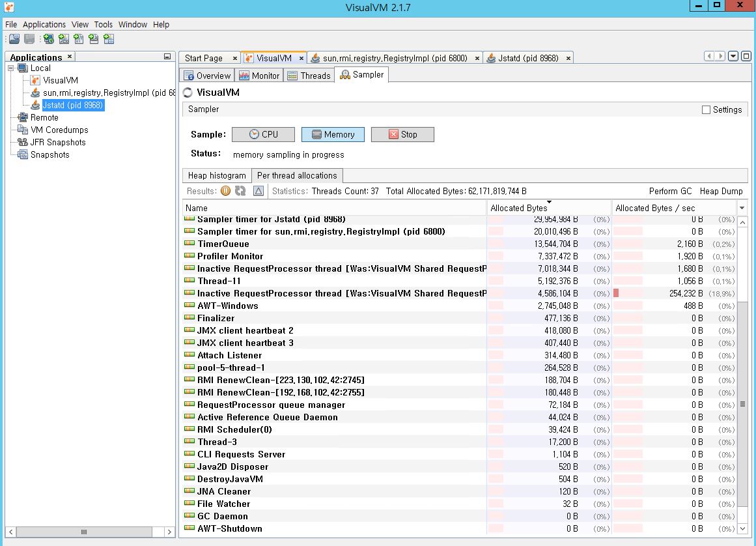Select the TimerQueue thread row

pyautogui.click(x=460, y=244)
